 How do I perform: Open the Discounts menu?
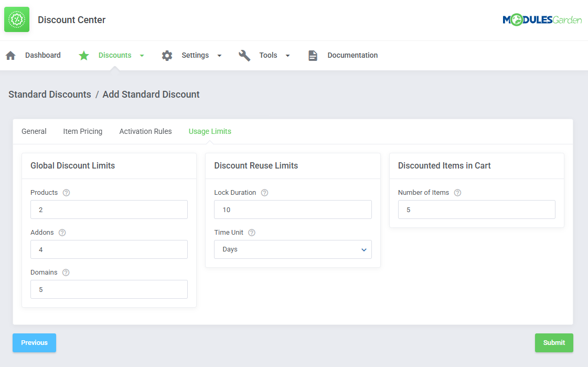115,55
